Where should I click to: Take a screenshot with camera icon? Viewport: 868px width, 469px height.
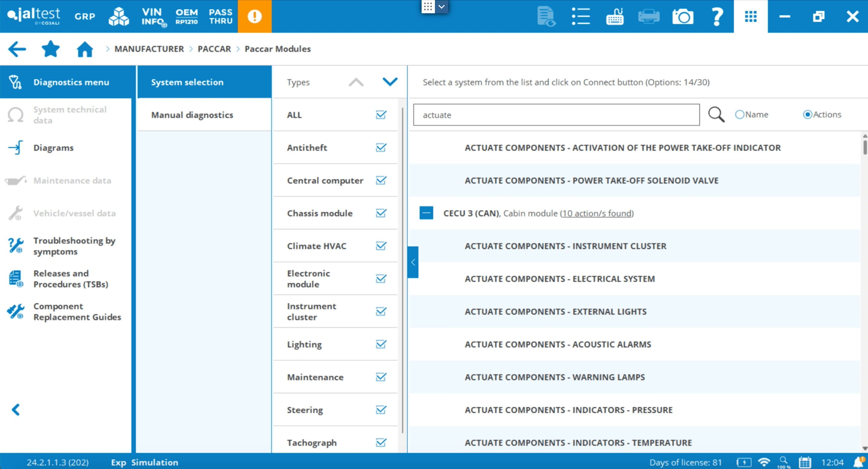coord(682,16)
